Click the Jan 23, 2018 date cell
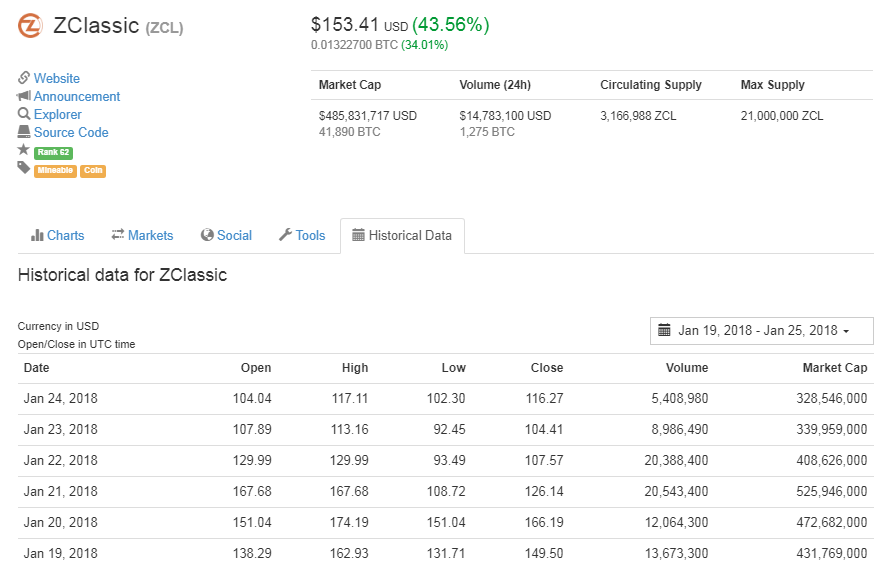The height and width of the screenshot is (581, 885). [60, 430]
